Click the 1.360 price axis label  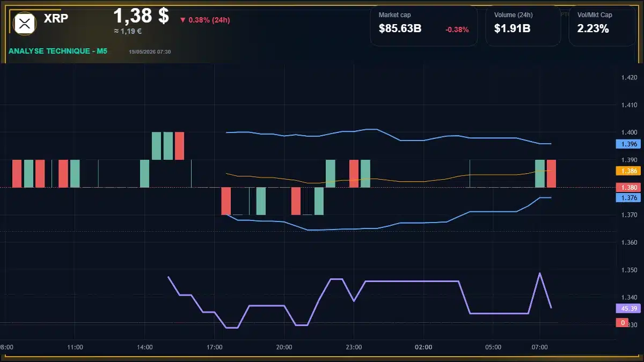(x=628, y=242)
